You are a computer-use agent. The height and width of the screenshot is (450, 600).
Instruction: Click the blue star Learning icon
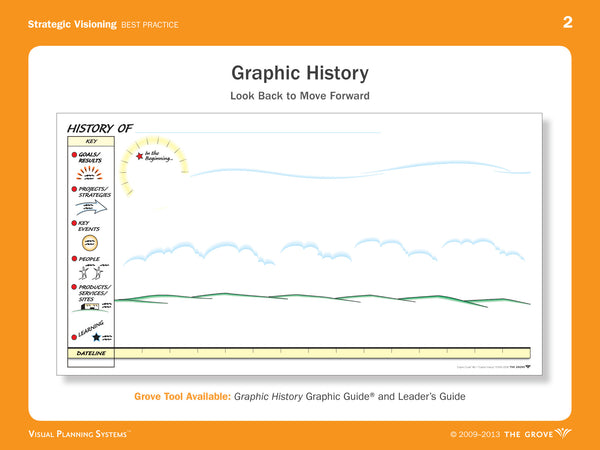tap(96, 337)
